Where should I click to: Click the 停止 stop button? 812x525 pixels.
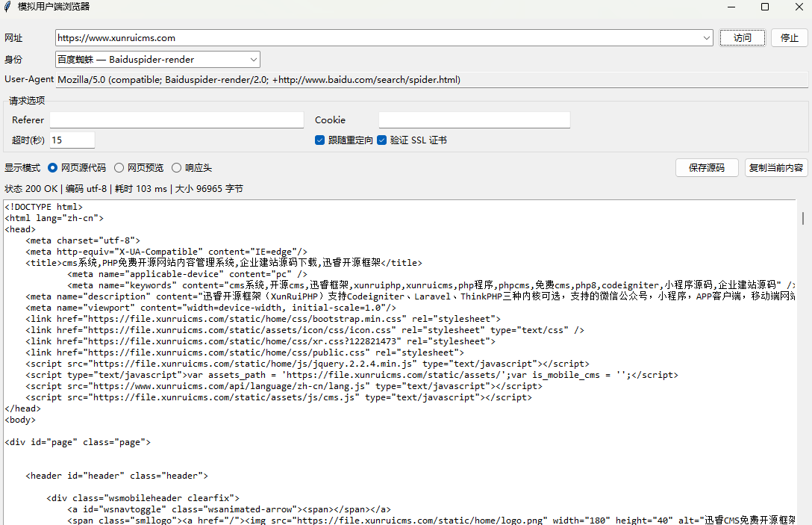(789, 38)
